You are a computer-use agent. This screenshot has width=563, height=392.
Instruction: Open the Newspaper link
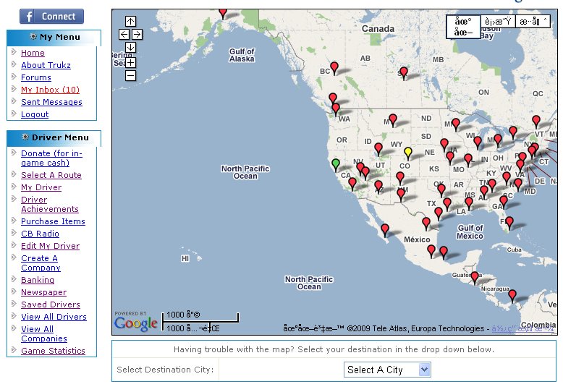coord(44,292)
